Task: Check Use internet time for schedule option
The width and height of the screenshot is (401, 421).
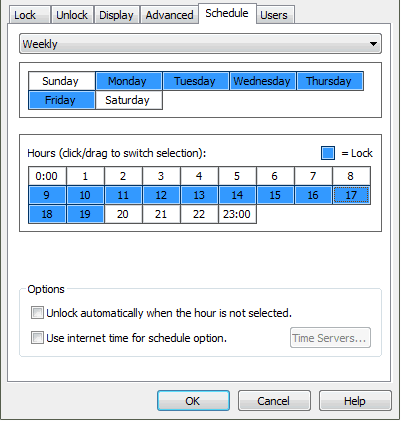Action: point(37,338)
